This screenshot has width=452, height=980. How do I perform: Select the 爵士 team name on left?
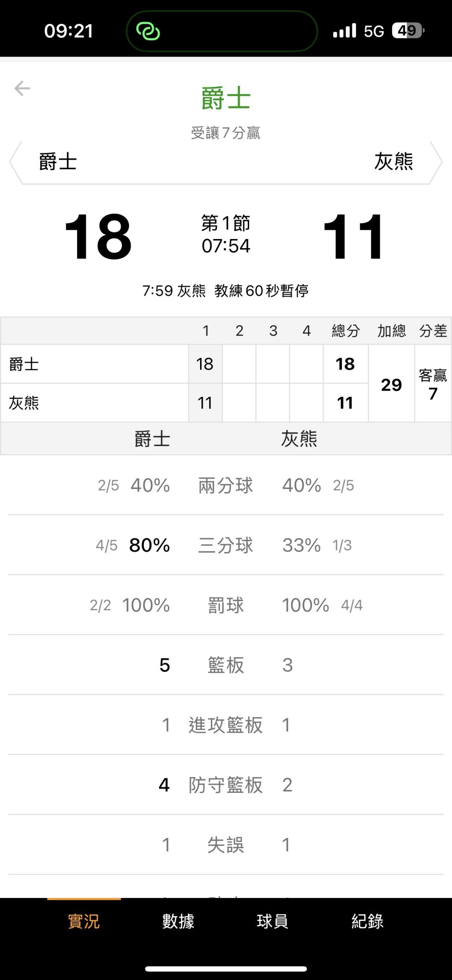[58, 162]
